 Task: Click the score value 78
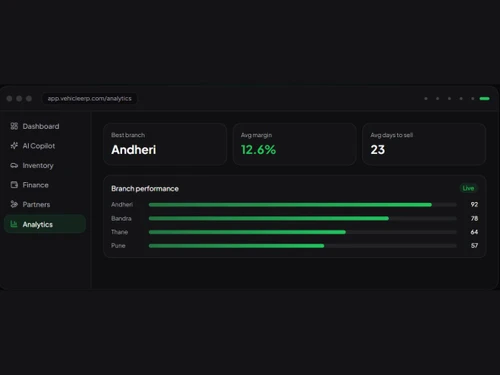point(474,218)
